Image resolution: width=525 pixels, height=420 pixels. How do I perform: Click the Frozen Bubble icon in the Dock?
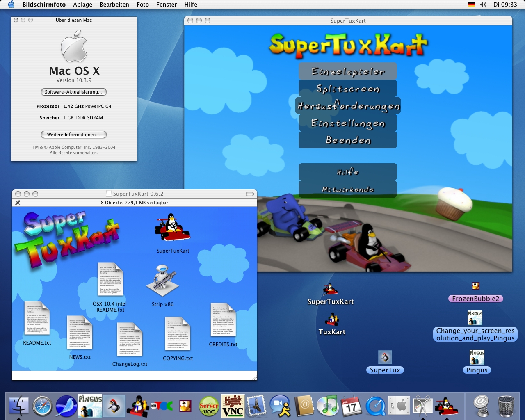[x=185, y=406]
